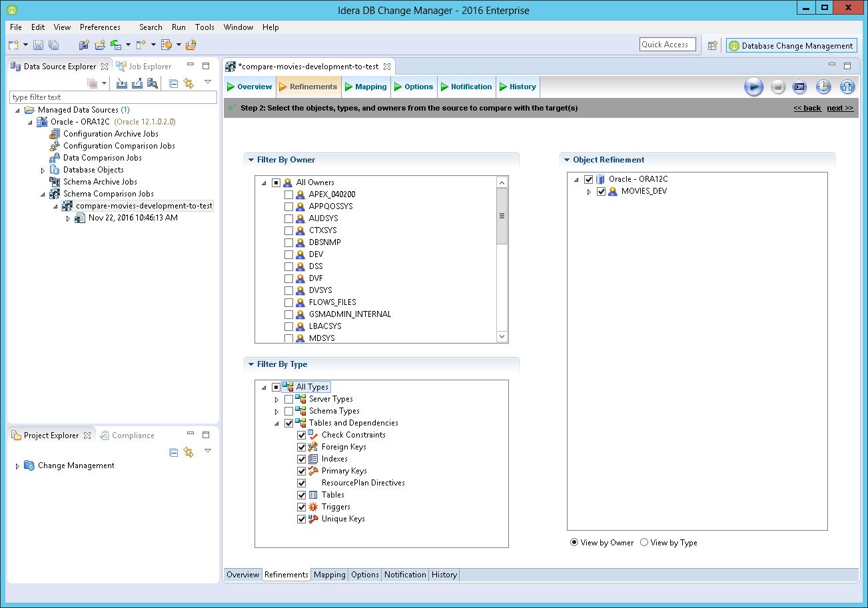Expand Change Management in Project Explorer
868x608 pixels.
(17, 466)
